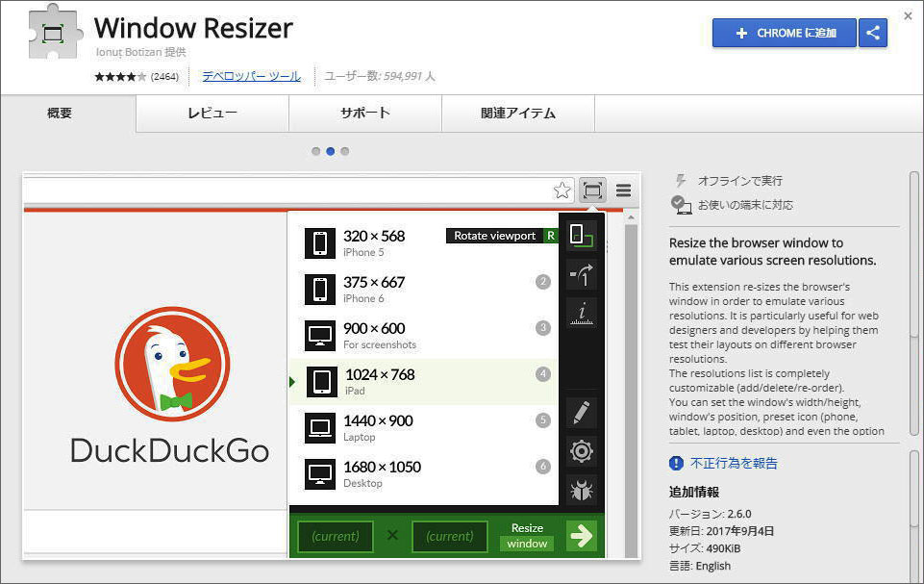Open the gear settings icon
Screen dimensions: 924x584
pyautogui.click(x=581, y=451)
